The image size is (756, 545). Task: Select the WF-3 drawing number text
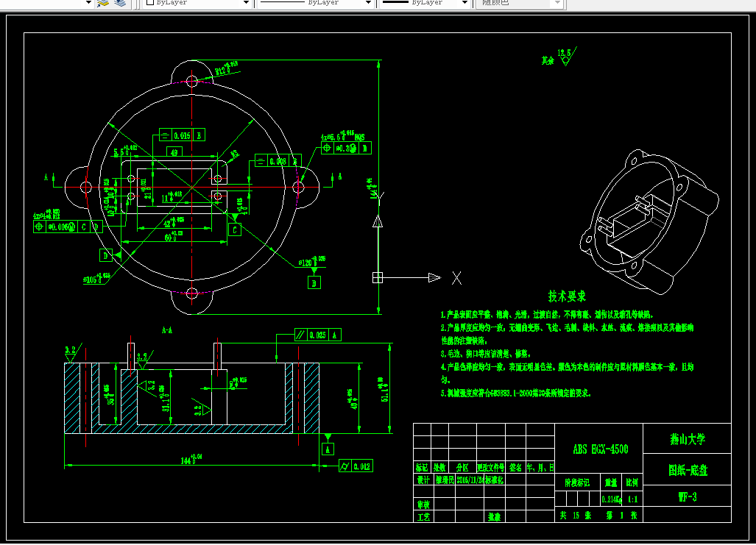688,496
